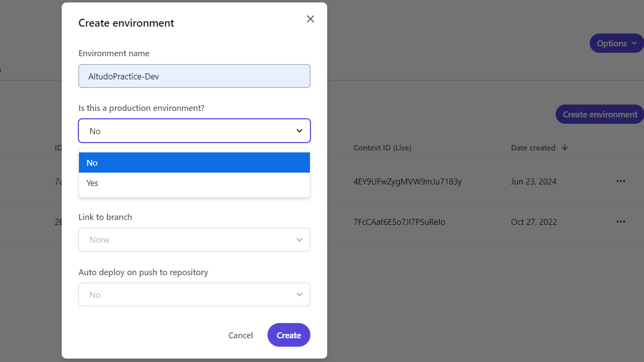The height and width of the screenshot is (362, 644).
Task: Close the Create environment dialog
Action: click(310, 19)
